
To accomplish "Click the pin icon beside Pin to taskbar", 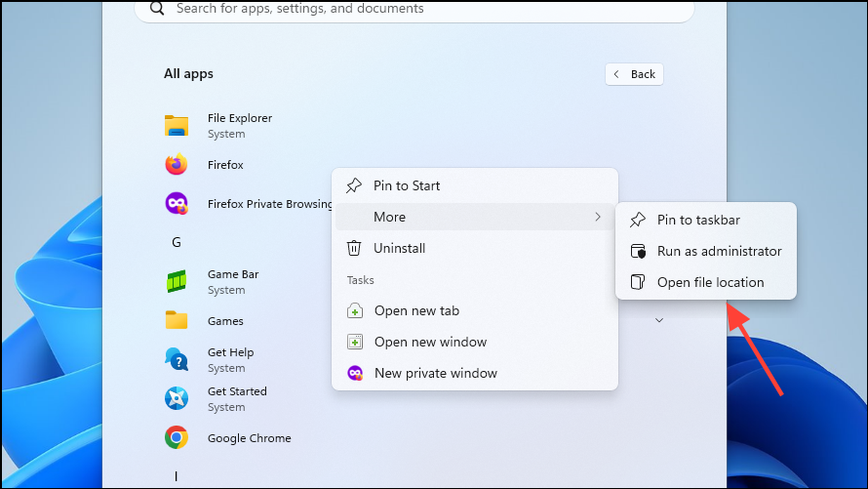I will pyautogui.click(x=638, y=220).
